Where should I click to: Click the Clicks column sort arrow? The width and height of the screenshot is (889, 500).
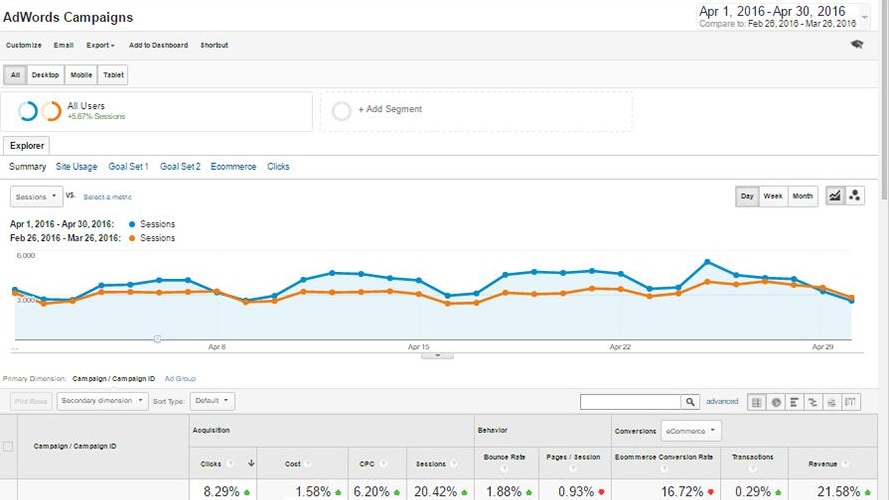[x=251, y=463]
